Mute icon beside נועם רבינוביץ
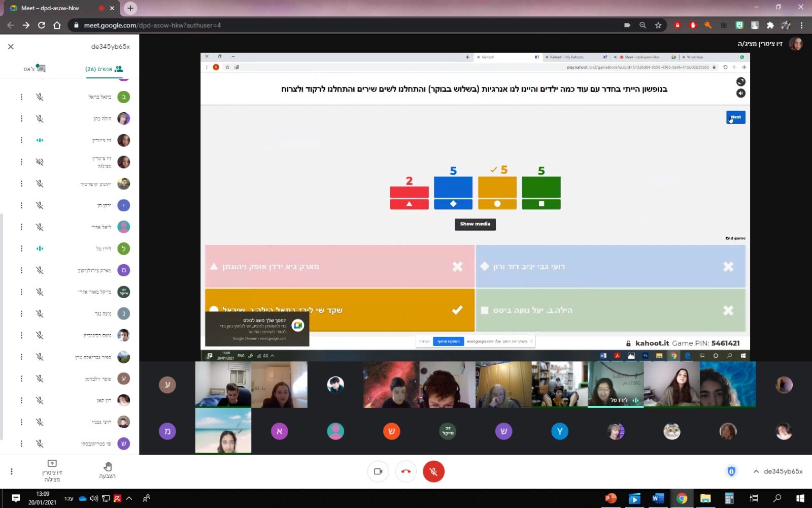 (x=40, y=335)
